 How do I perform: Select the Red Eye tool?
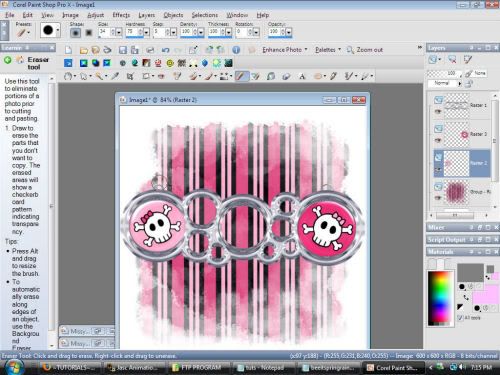pos(161,76)
